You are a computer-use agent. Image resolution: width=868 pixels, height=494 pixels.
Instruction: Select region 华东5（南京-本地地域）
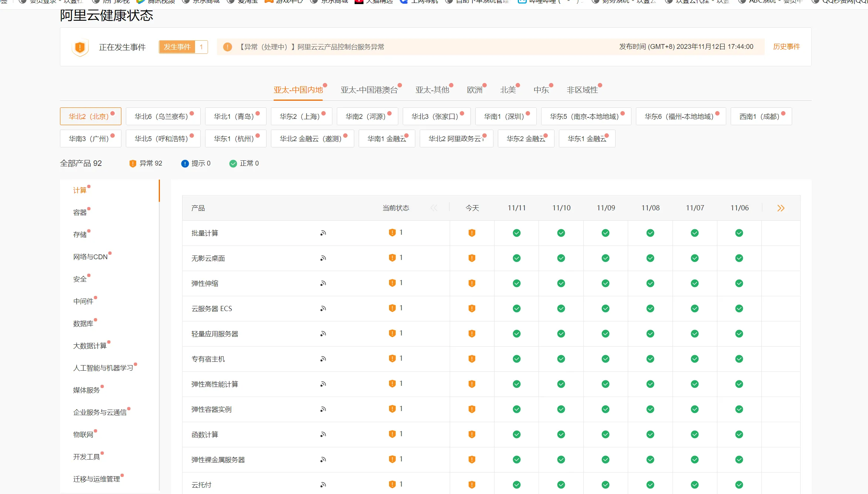[586, 116]
